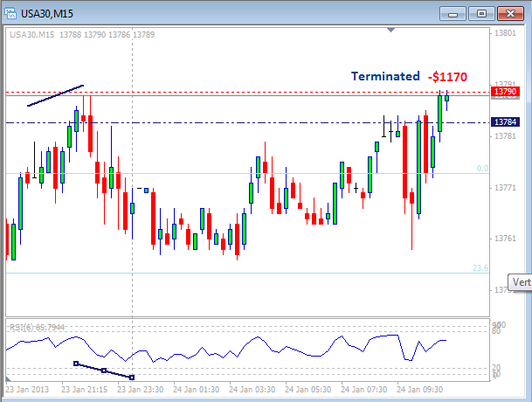This screenshot has width=532, height=402.
Task: Click the window title 'USA30,M15'
Action: point(47,14)
